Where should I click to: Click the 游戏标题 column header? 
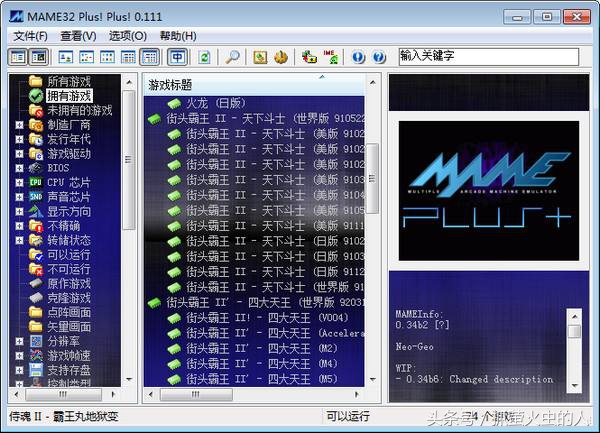point(170,85)
